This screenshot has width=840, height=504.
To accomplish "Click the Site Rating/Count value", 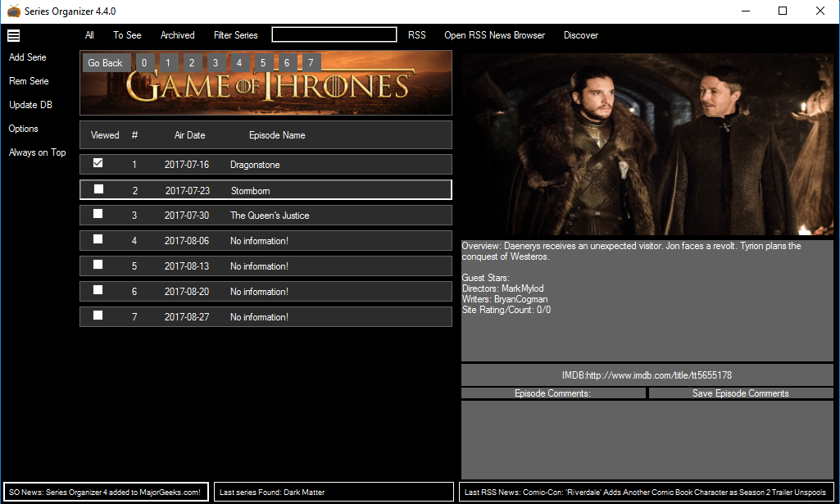I will click(x=506, y=310).
